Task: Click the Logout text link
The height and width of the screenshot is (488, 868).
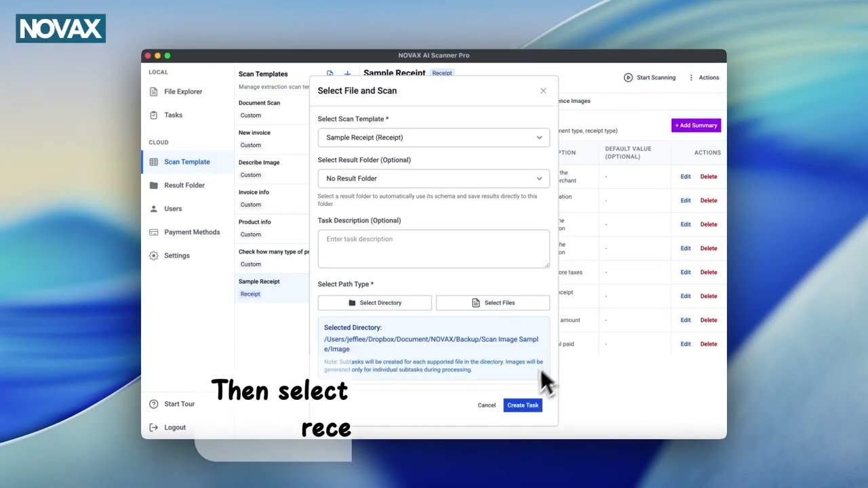Action: coord(175,428)
